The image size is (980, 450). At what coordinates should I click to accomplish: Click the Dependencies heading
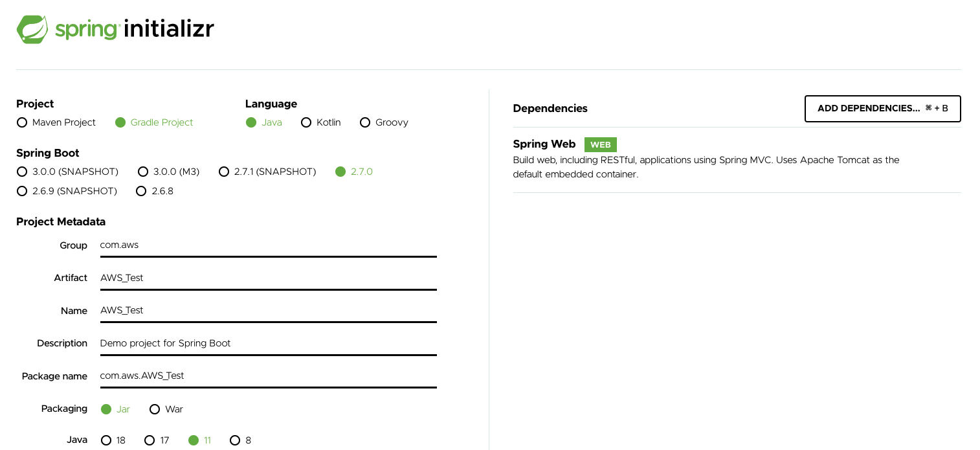(x=550, y=109)
